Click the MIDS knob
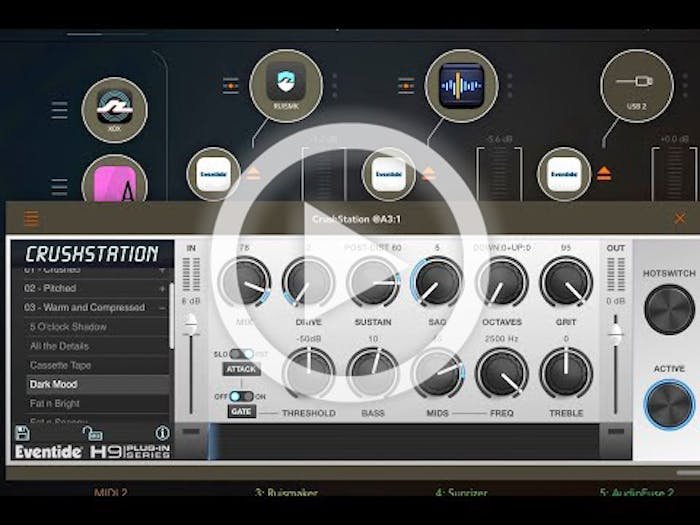 pyautogui.click(x=437, y=373)
